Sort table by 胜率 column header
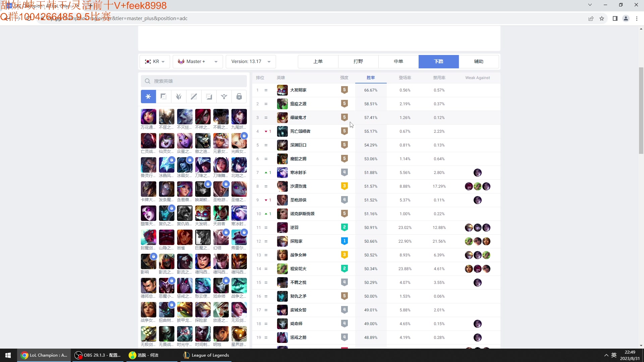 point(371,78)
